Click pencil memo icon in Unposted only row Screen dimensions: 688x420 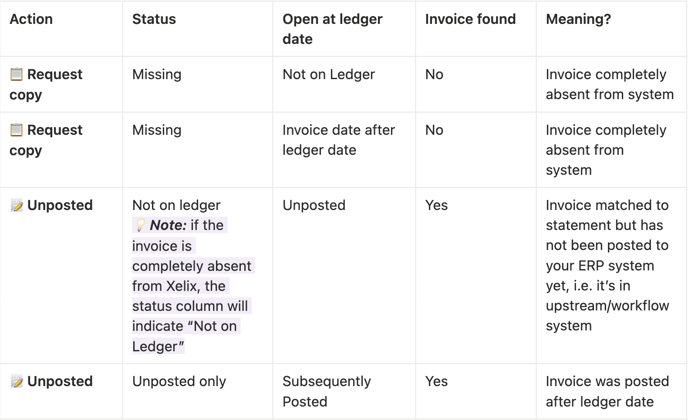pyautogui.click(x=17, y=381)
